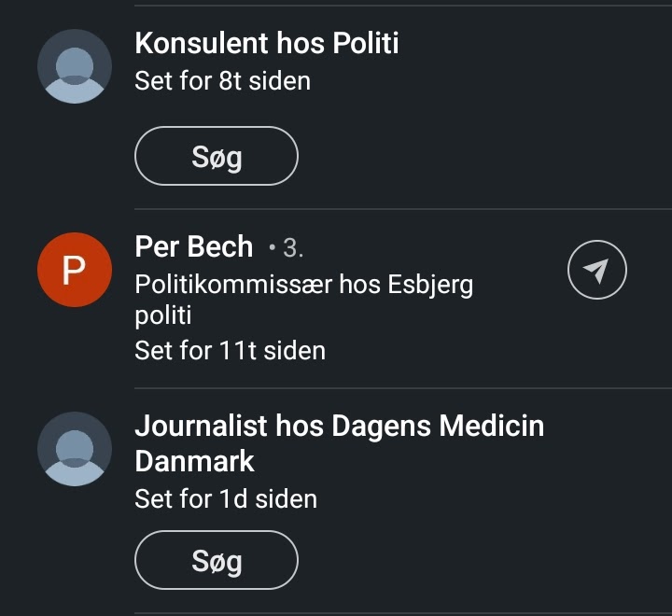The height and width of the screenshot is (616, 672).
Task: Tap anonymous avatar beside Journalist hos Dagens Medicin
Action: point(75,449)
